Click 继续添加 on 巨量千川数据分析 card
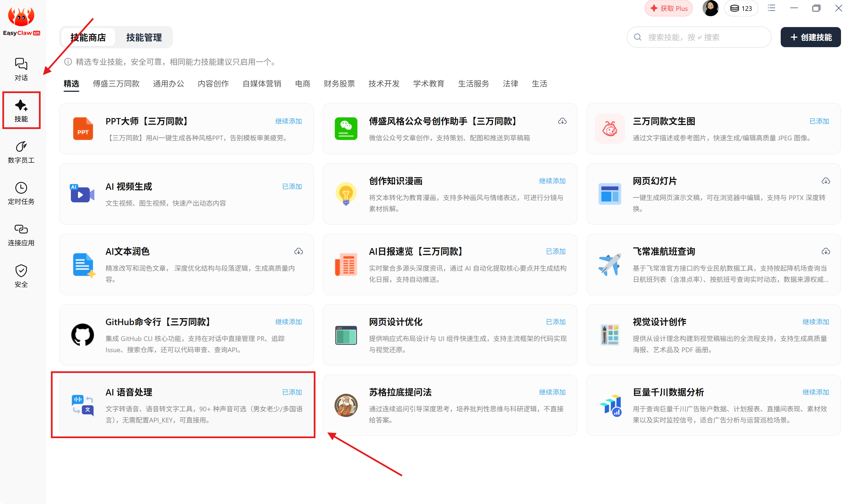 tap(816, 392)
